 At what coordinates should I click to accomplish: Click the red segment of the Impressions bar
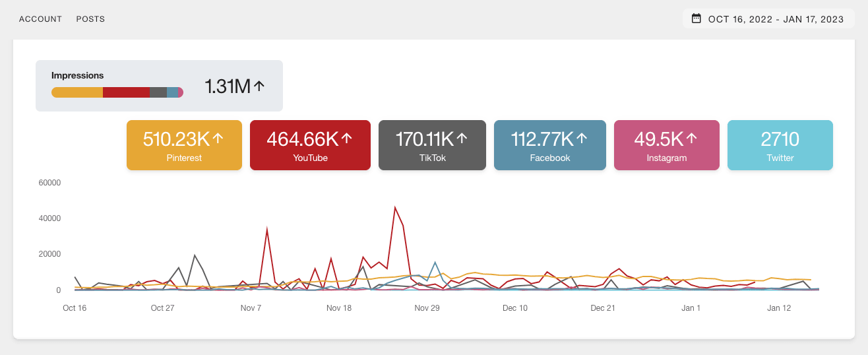click(x=126, y=92)
